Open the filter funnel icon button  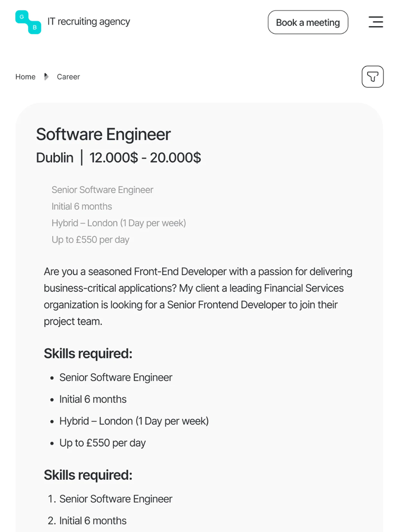[x=373, y=77]
